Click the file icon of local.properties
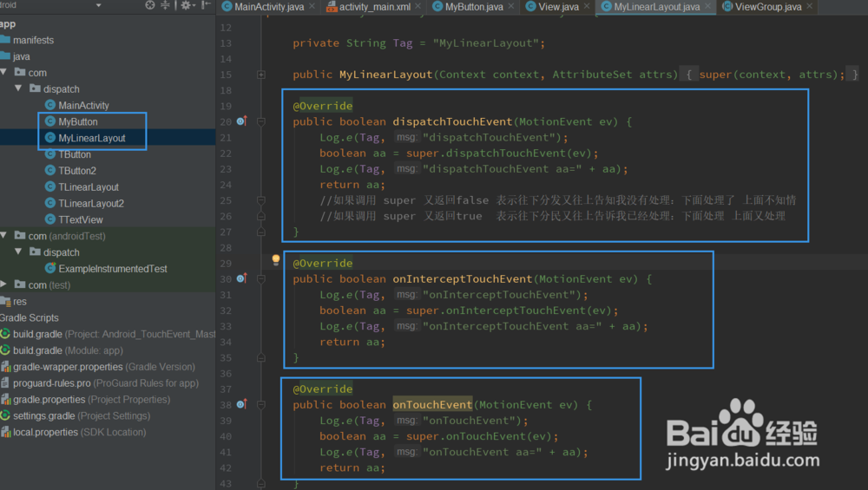The width and height of the screenshot is (868, 490). pyautogui.click(x=5, y=432)
